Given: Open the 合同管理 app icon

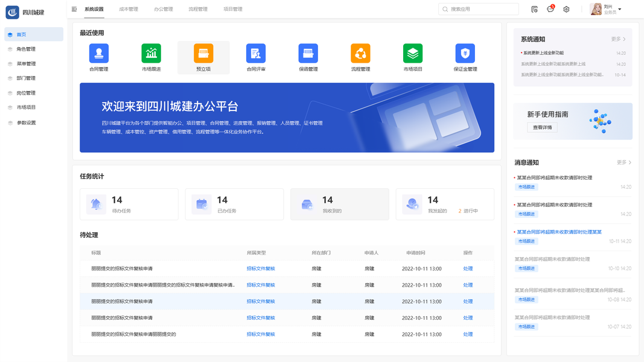Looking at the screenshot, I should coord(98,53).
